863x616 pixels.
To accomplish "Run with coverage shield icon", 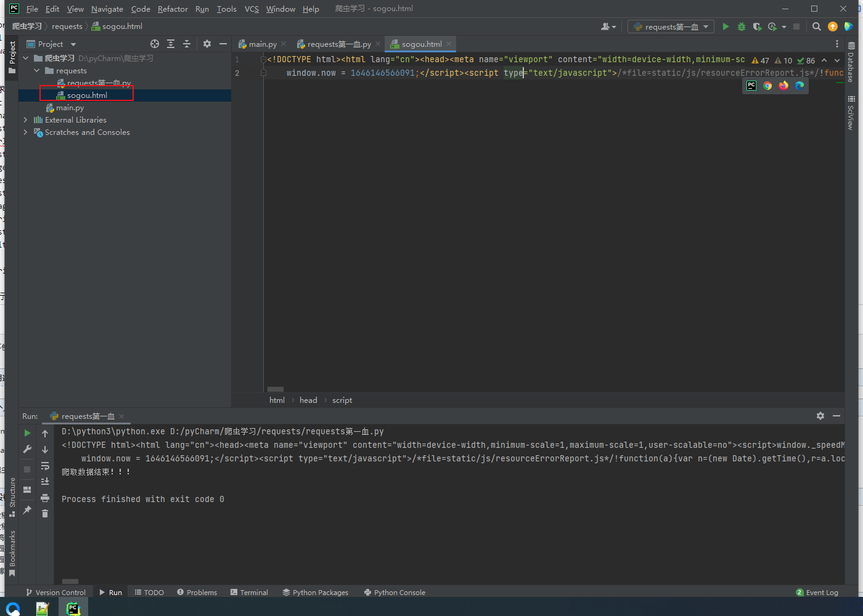I will click(x=757, y=26).
